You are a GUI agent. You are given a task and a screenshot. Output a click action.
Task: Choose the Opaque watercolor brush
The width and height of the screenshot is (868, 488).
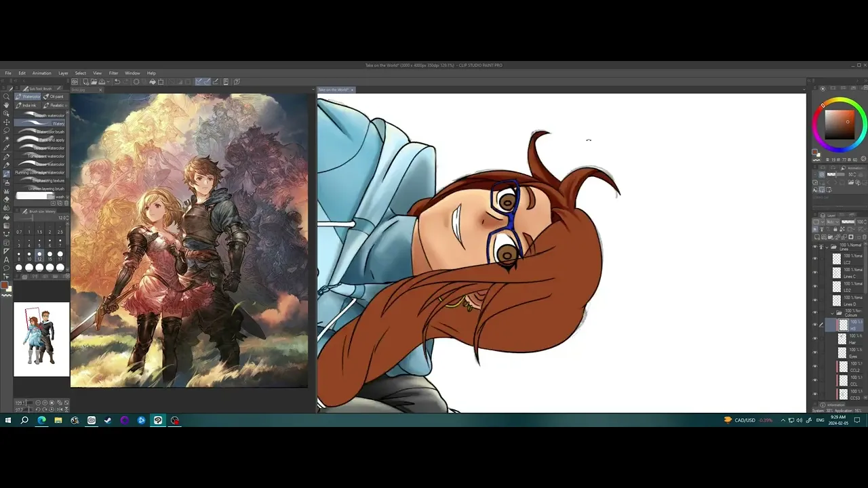[41, 148]
